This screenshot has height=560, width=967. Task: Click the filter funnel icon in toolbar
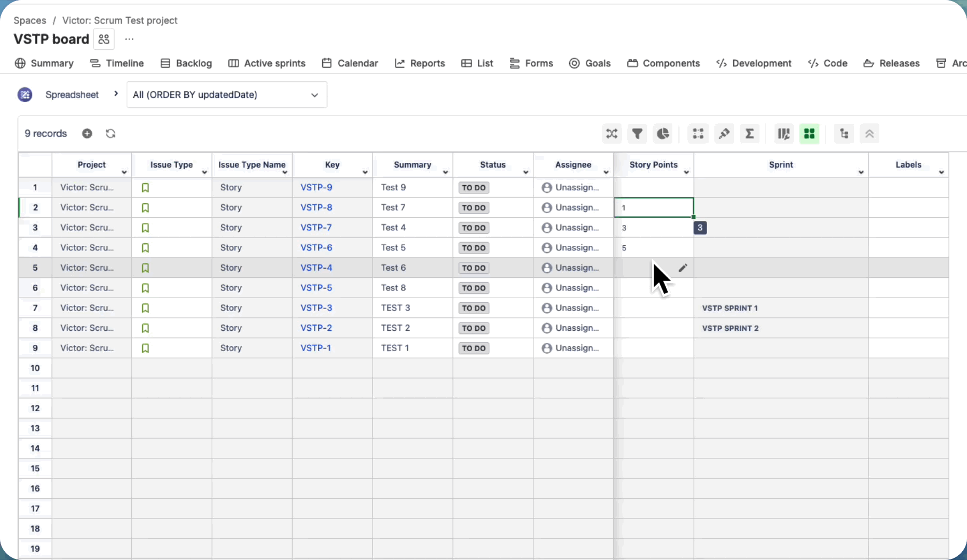pos(637,134)
